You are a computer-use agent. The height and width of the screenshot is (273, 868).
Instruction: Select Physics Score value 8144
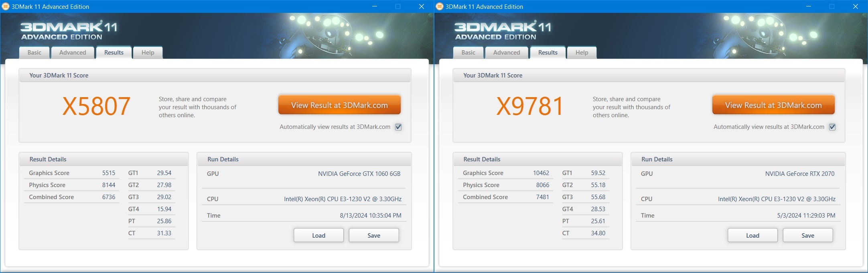coord(109,185)
